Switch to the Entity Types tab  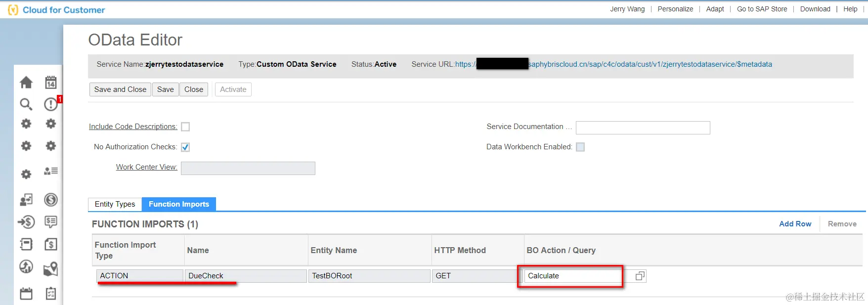(x=115, y=204)
